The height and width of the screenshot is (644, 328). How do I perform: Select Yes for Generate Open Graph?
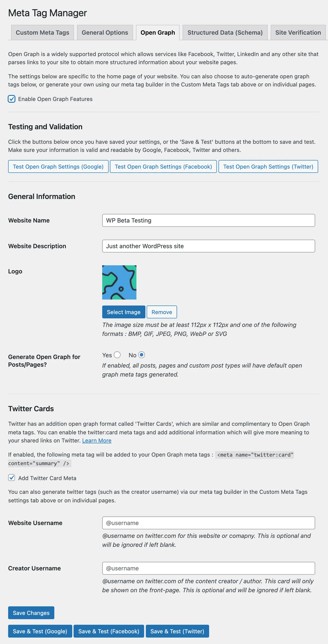point(117,355)
